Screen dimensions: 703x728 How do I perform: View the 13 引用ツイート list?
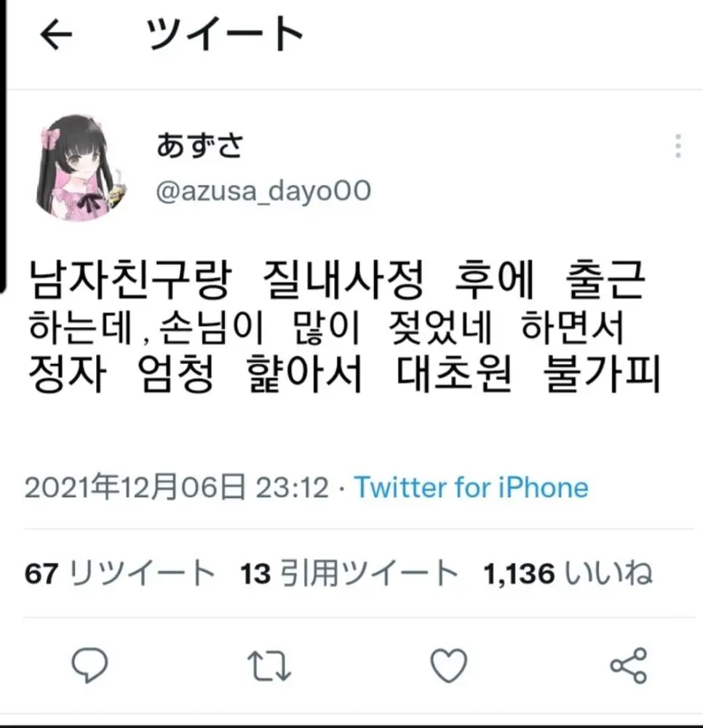tap(349, 574)
